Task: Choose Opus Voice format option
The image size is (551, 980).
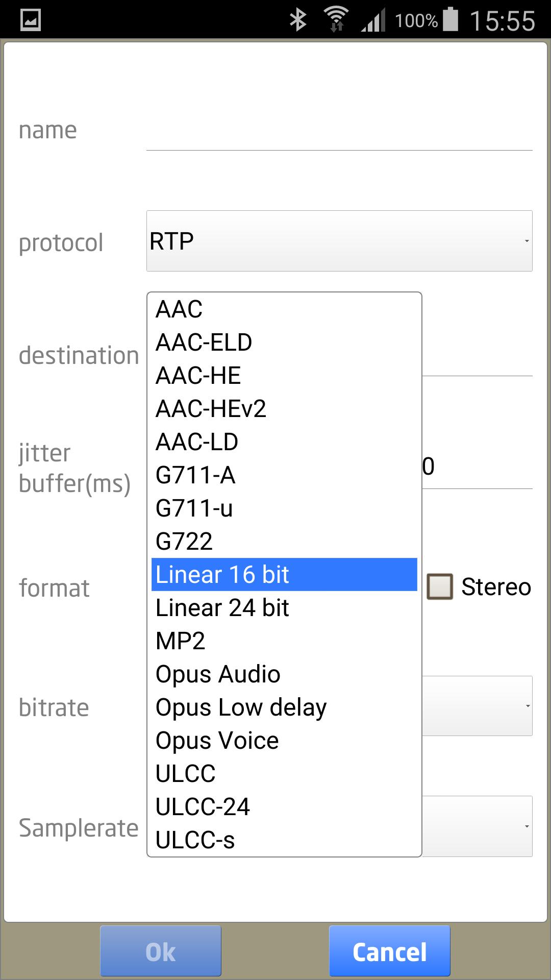Action: (x=217, y=740)
